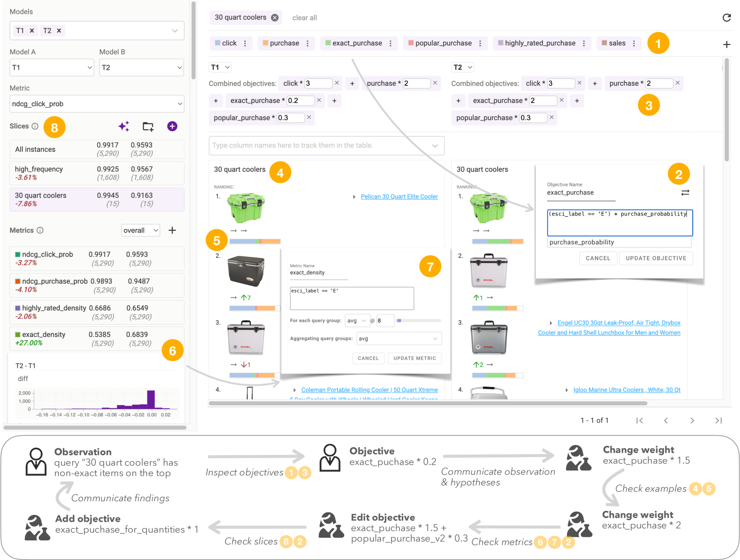Screen dimensions: 740x560
Task: Open the overall metrics dropdown
Action: [x=140, y=230]
